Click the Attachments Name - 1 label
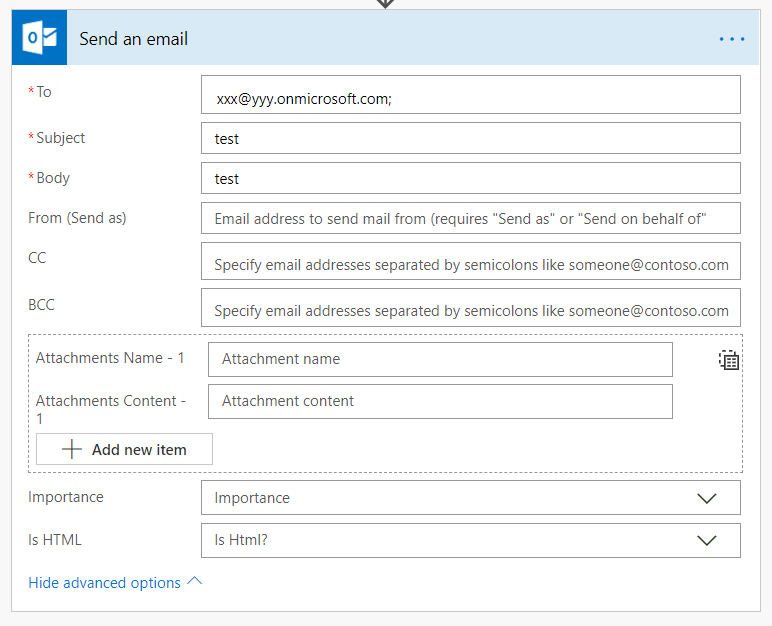The width and height of the screenshot is (772, 626). (x=110, y=358)
